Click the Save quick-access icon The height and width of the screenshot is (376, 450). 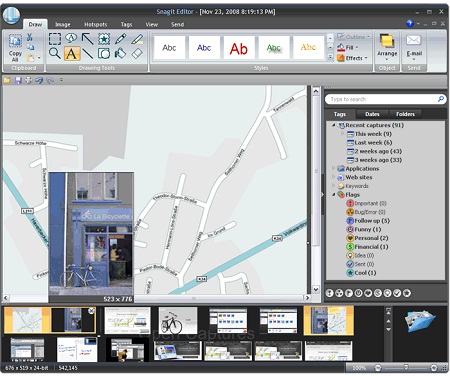[x=18, y=80]
